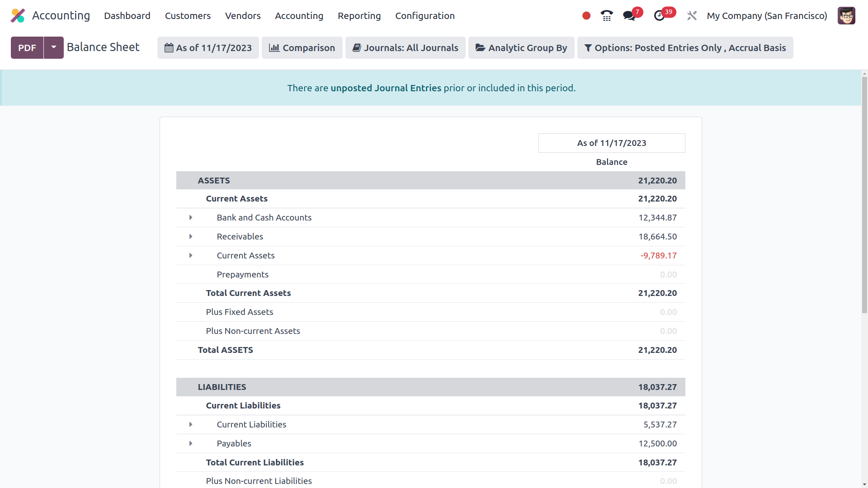Click the PDF export button
The height and width of the screenshot is (488, 868).
click(x=27, y=47)
